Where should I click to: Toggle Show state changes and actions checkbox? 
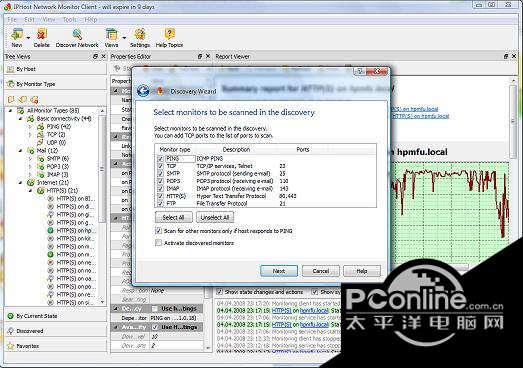(x=220, y=292)
